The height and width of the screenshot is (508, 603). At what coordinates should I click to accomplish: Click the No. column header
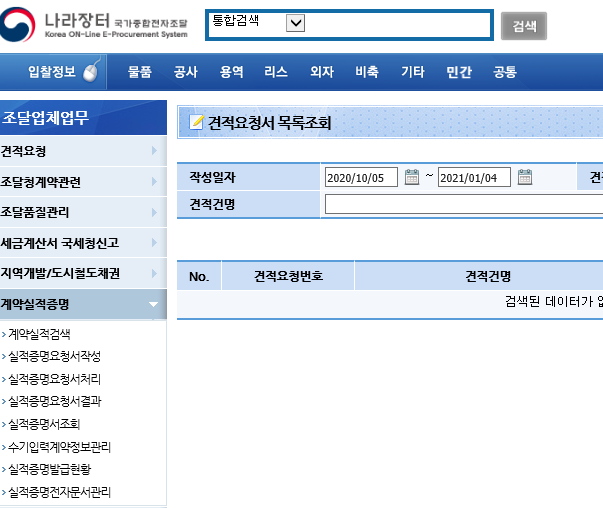click(x=199, y=276)
